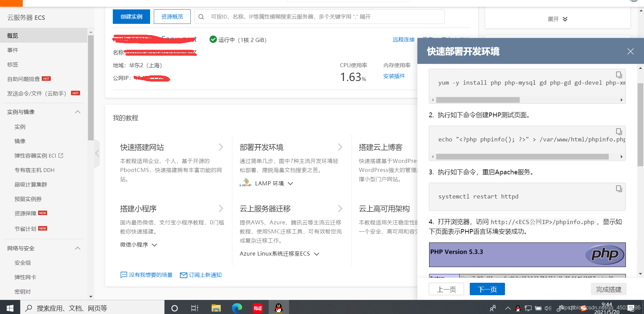
Task: Open the 微信小程序 dropdown
Action: (x=138, y=245)
